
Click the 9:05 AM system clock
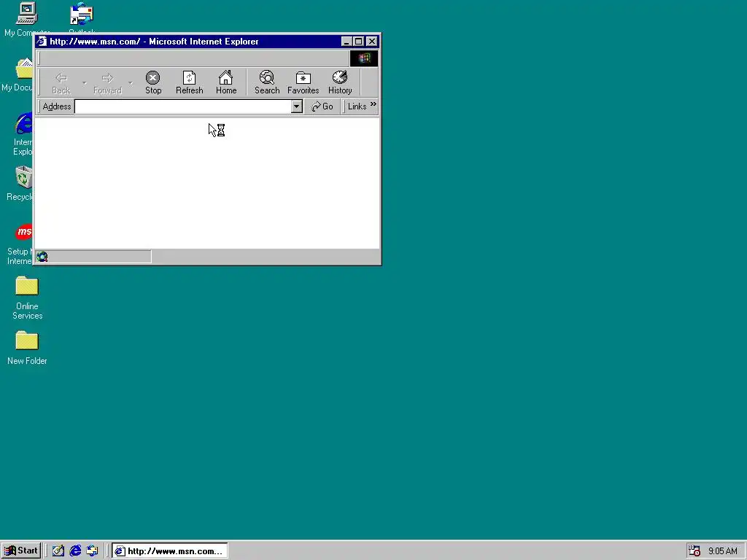723,551
